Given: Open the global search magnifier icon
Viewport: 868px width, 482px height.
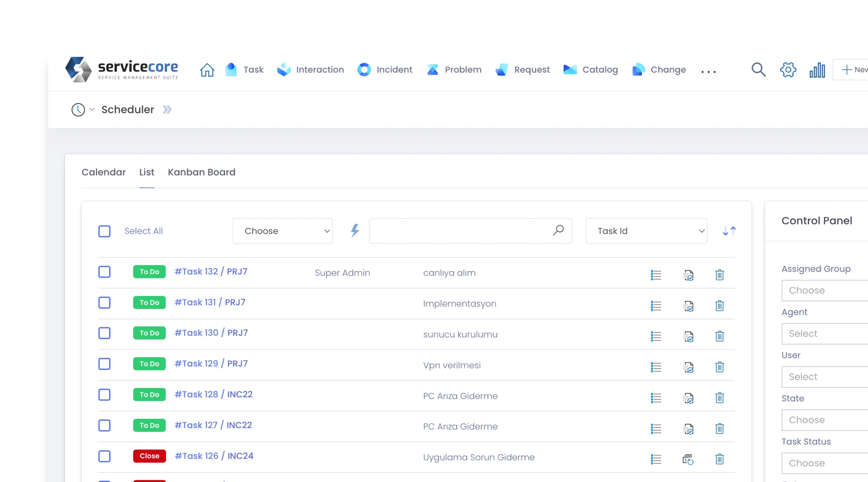Looking at the screenshot, I should 759,70.
